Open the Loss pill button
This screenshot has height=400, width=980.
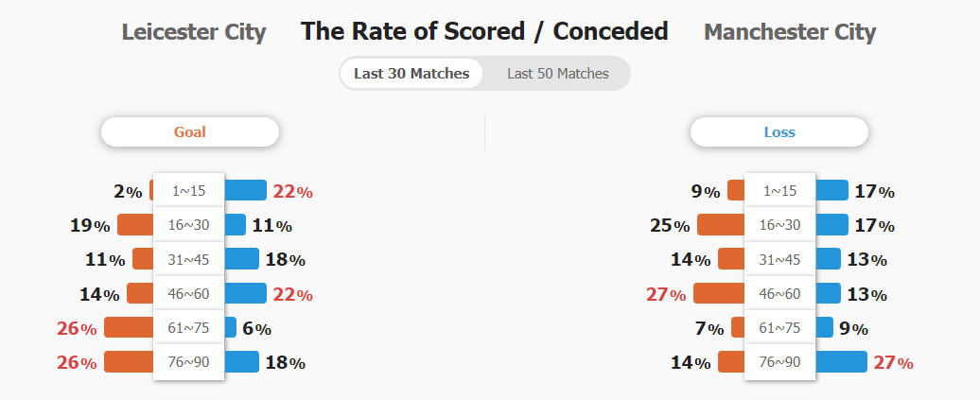(x=779, y=131)
